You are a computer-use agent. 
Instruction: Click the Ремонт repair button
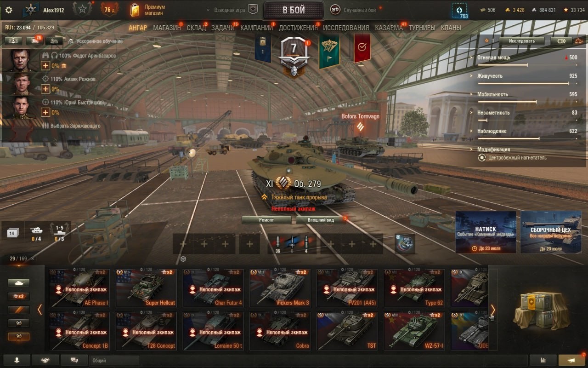click(266, 220)
